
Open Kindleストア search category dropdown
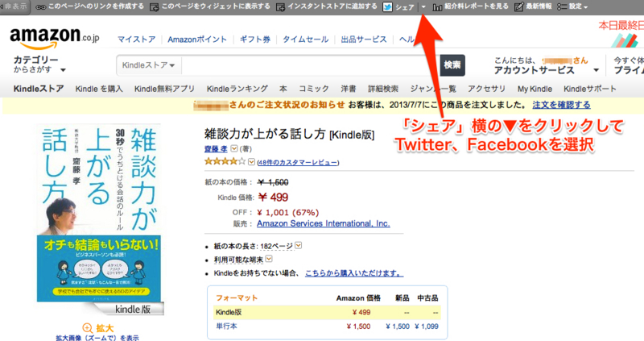(x=148, y=65)
